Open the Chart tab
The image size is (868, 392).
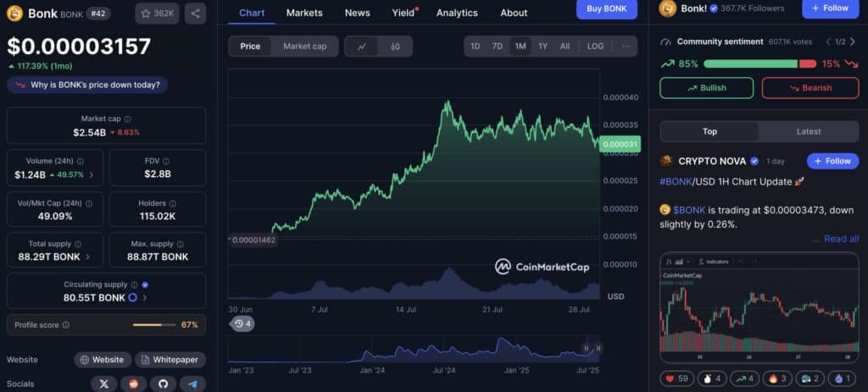click(x=252, y=13)
